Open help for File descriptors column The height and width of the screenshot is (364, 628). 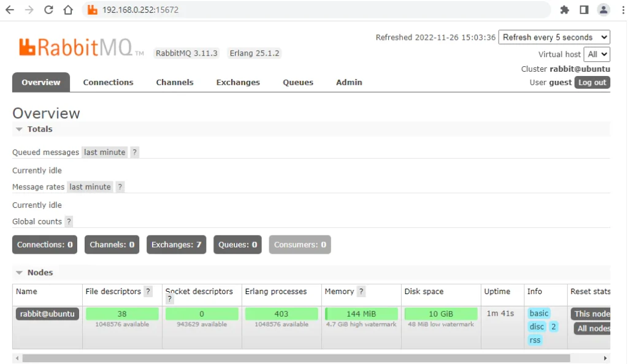(148, 292)
